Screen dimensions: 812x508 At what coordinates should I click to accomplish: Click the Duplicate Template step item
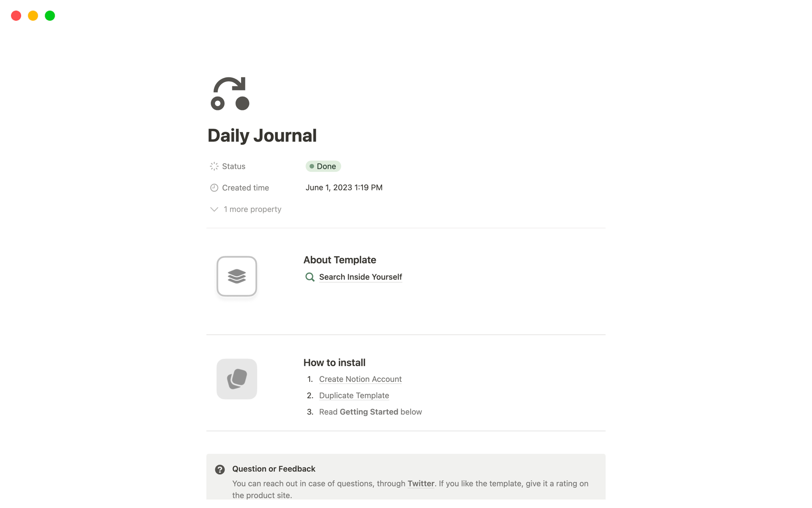coord(354,395)
